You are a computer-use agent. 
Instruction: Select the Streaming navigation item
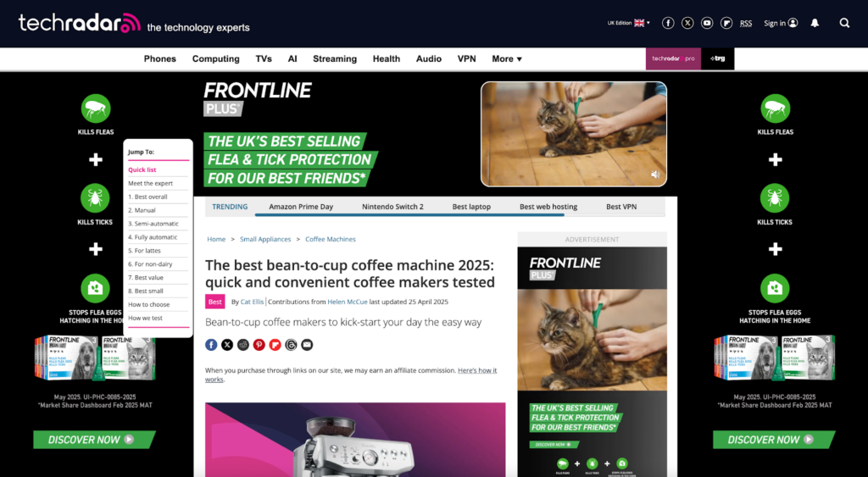click(x=335, y=58)
